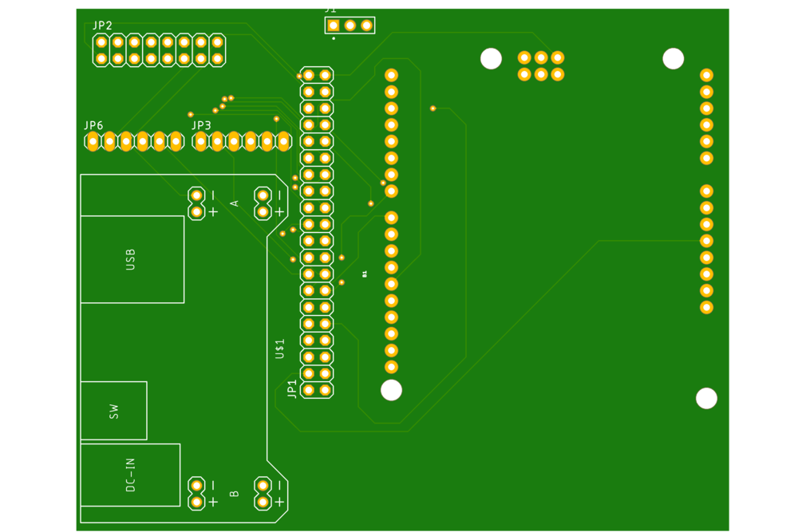
Task: Select the leftmost pad of JP6
Action: [93, 141]
